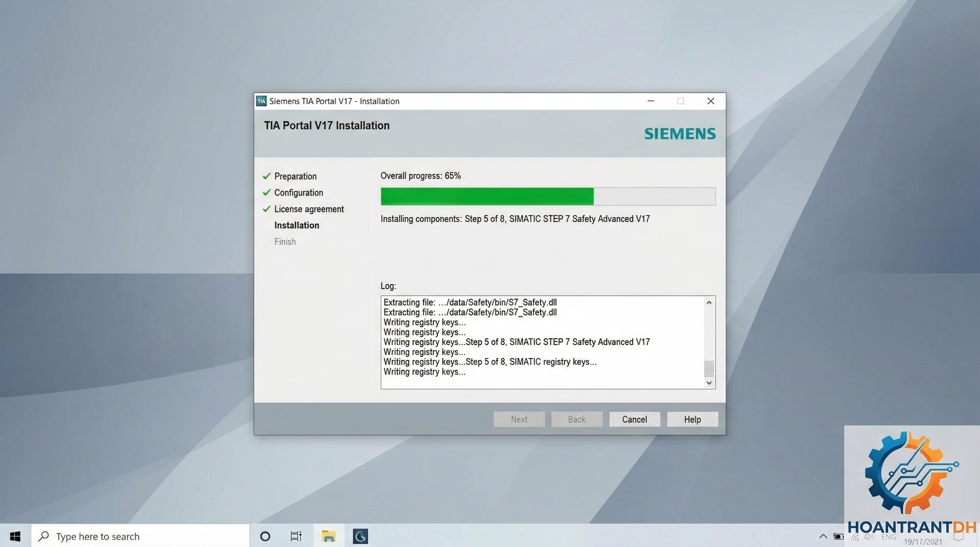
Task: Open Cortana from the taskbar
Action: point(265,536)
